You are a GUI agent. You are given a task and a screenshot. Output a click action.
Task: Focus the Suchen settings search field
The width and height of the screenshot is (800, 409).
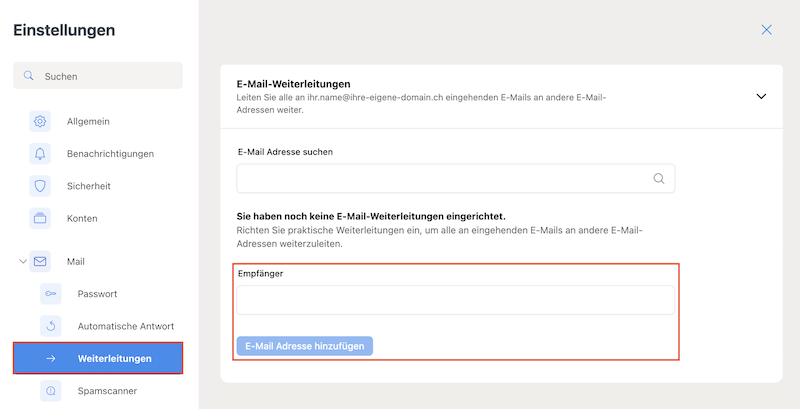click(97, 75)
